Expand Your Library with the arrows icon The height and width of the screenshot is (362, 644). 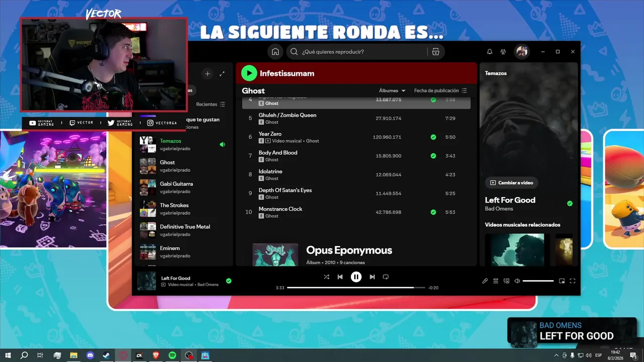(x=222, y=74)
